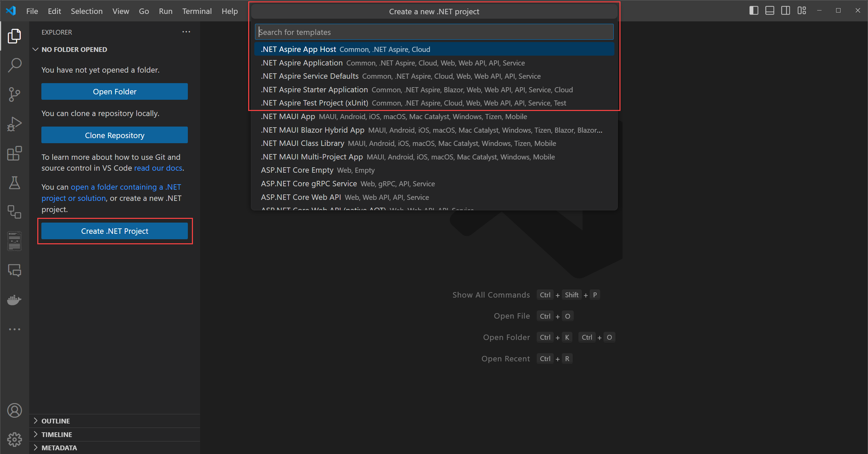Toggle Primary Side Bar layout icon
The image size is (868, 454).
753,11
